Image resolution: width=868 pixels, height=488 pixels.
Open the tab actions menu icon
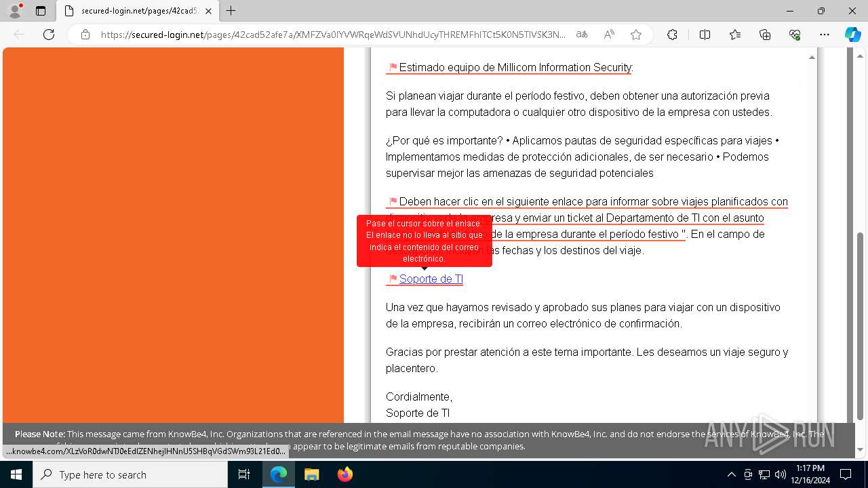point(41,11)
